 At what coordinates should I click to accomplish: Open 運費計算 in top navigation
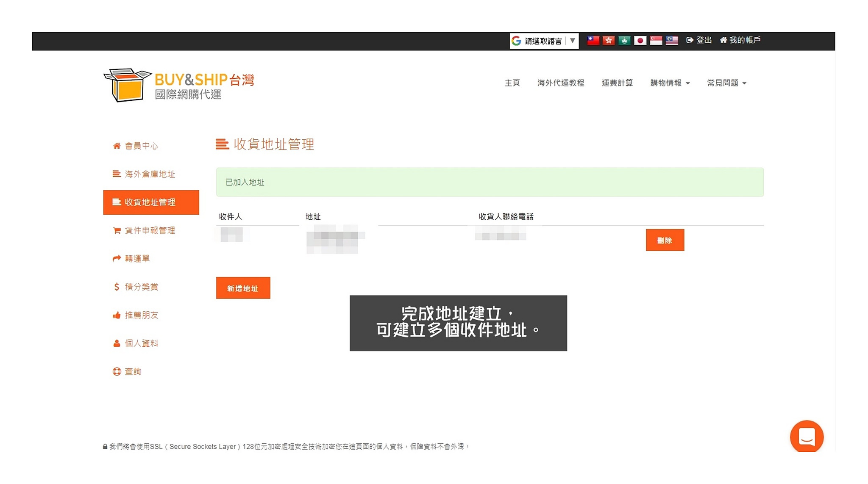click(617, 83)
